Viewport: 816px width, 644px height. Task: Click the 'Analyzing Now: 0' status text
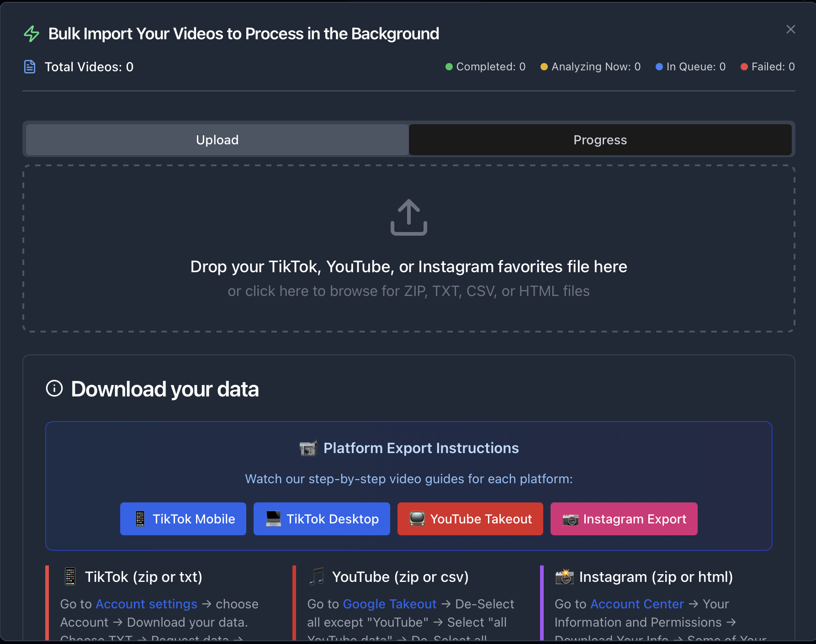596,67
